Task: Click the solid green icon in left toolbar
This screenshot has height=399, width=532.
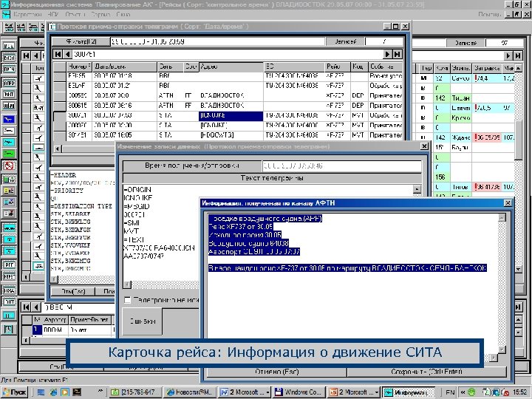Action: click(9, 154)
